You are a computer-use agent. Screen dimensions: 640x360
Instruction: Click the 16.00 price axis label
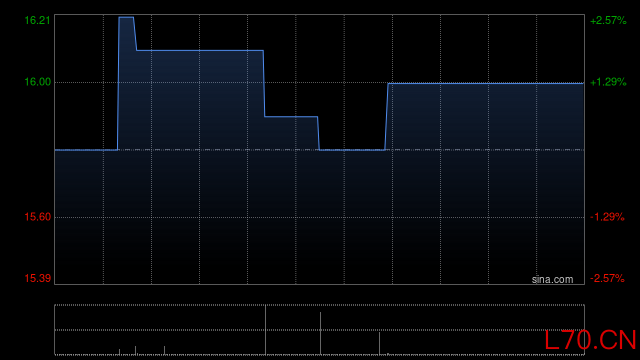(x=38, y=82)
